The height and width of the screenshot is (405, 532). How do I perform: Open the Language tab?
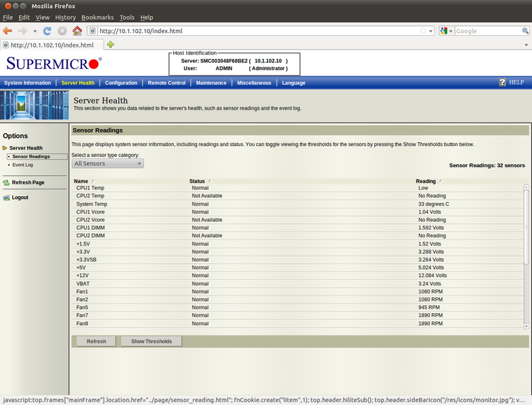click(x=294, y=82)
